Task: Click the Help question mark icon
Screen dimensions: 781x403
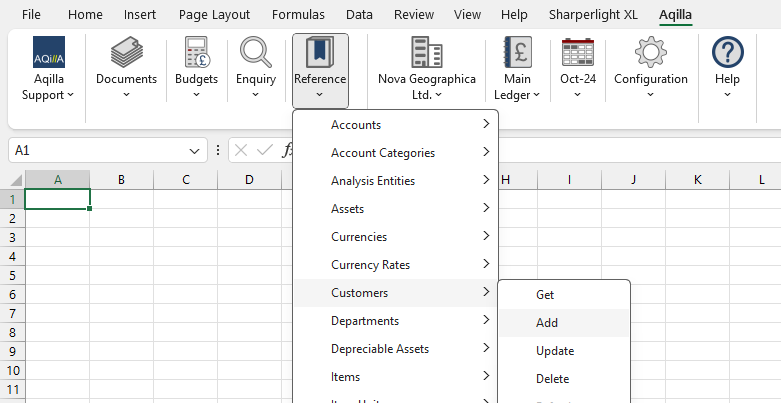Action: pyautogui.click(x=727, y=52)
